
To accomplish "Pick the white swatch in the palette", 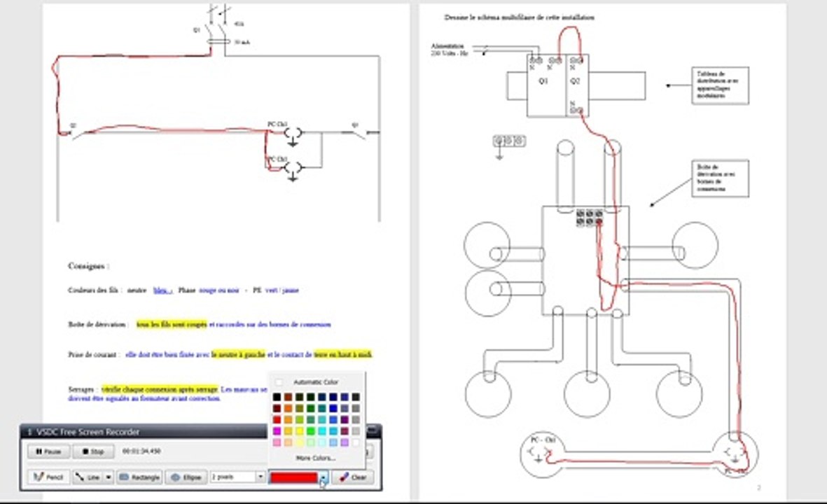I will click(356, 442).
